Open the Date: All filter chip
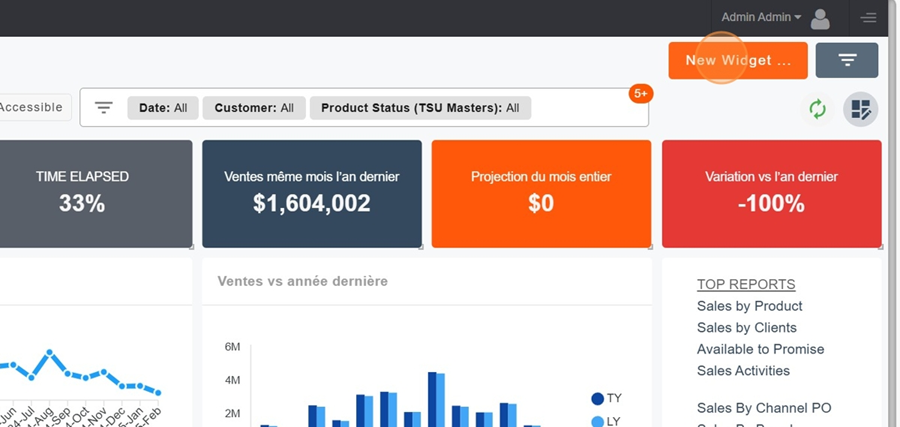Screen dimensions: 900x427 (163, 108)
